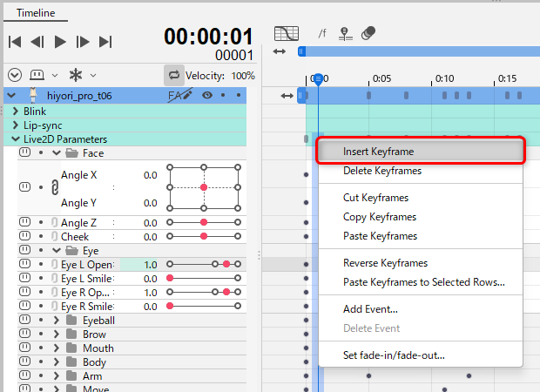Click the FA edit pencil icon on hiyori_pro_t06
Image resolution: width=540 pixels, height=392 pixels.
click(179, 95)
